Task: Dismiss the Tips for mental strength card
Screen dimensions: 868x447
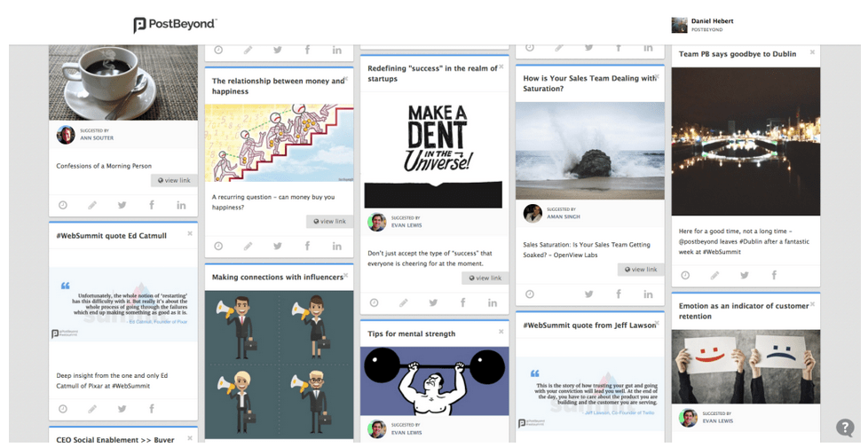Action: coord(501,332)
